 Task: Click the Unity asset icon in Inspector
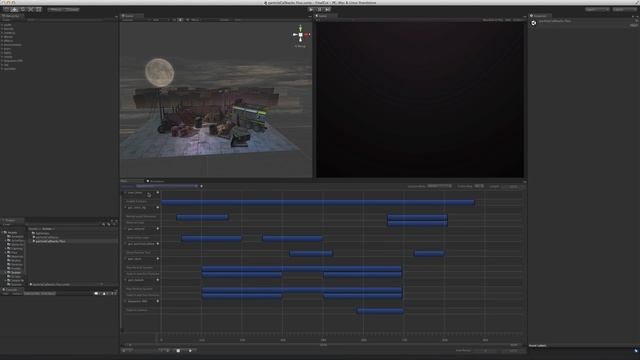[x=533, y=23]
